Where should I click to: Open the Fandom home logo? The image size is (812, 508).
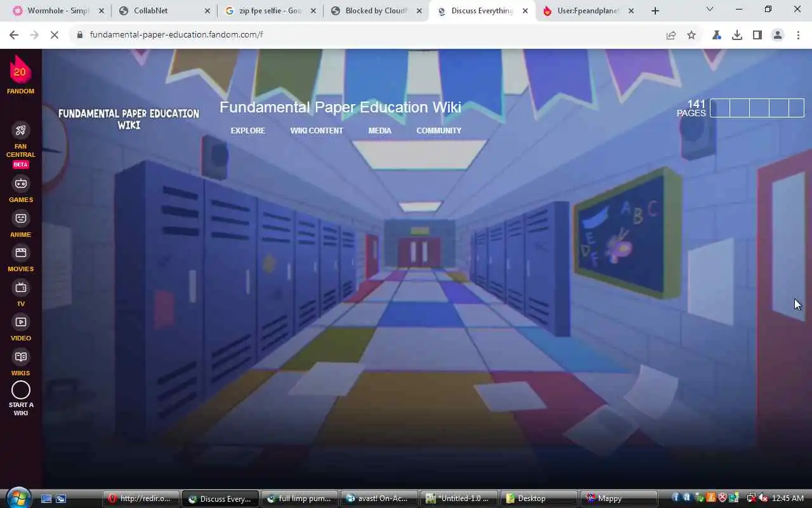point(20,74)
